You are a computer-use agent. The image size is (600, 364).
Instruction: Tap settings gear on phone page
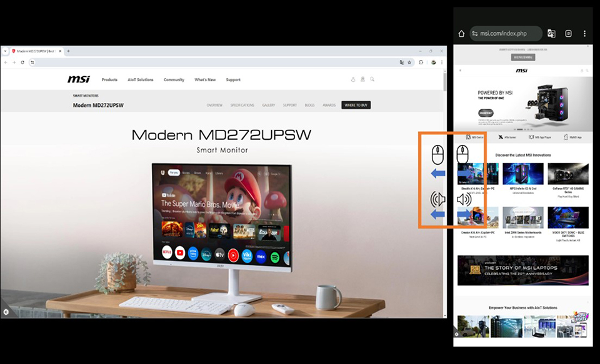(456, 334)
